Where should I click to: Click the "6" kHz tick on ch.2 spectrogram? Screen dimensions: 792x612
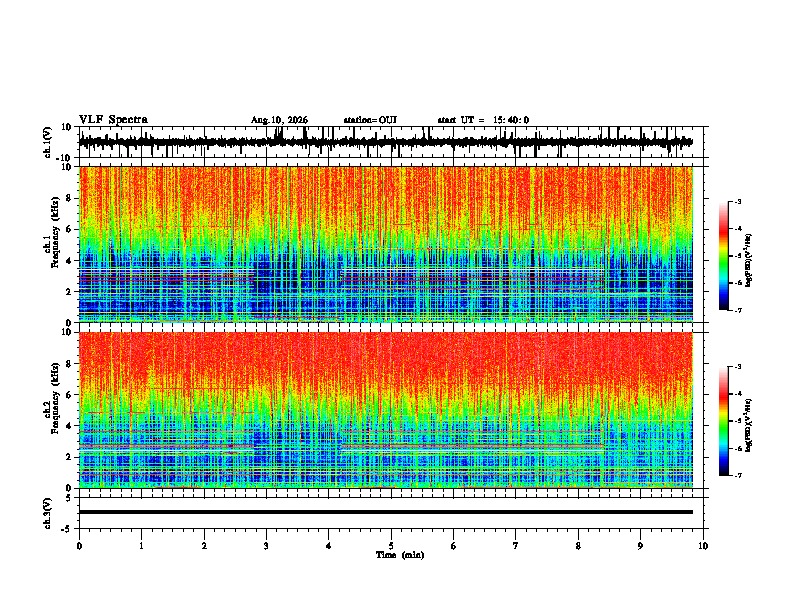pos(70,394)
